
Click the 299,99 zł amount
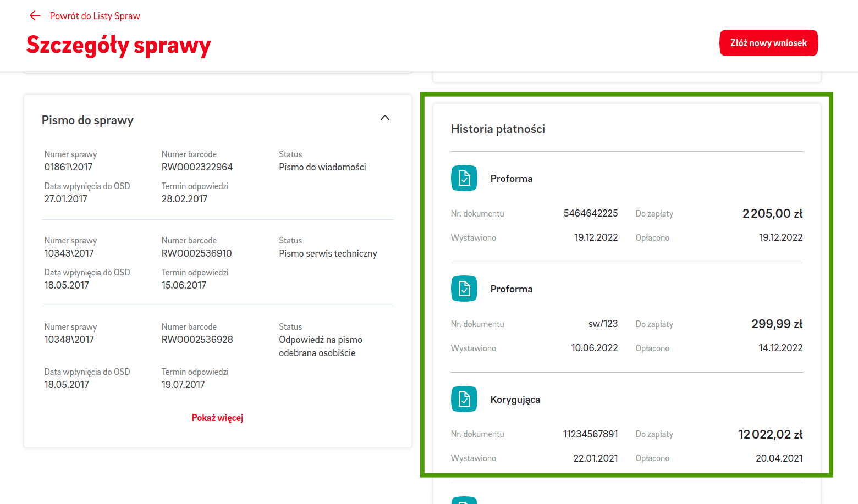coord(777,324)
